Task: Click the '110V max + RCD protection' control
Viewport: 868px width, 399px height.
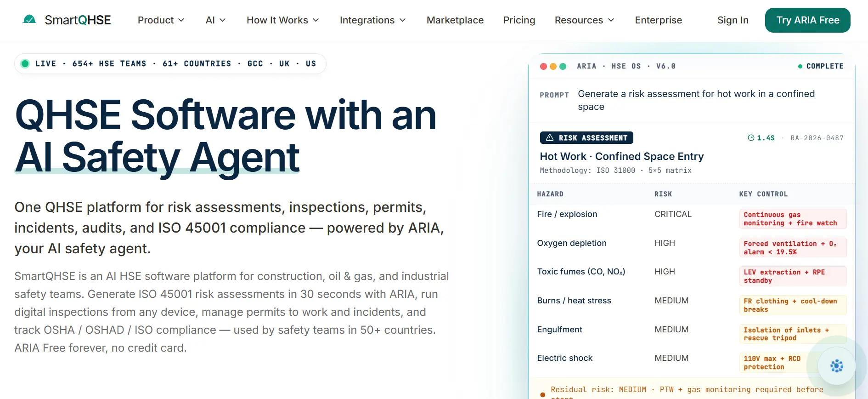Action: pyautogui.click(x=793, y=363)
